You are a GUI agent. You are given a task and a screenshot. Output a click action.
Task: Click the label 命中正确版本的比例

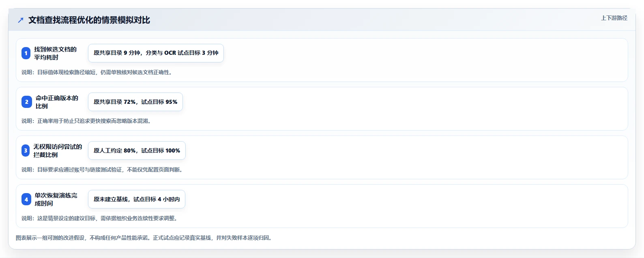point(57,102)
